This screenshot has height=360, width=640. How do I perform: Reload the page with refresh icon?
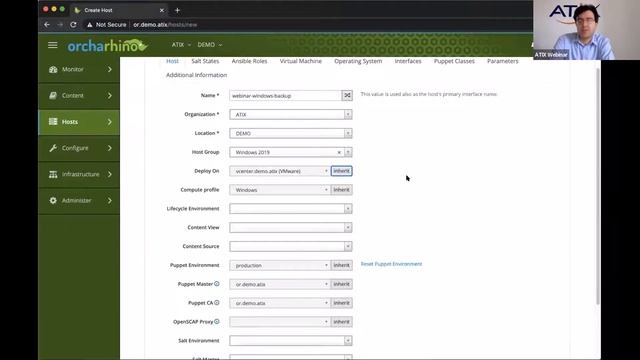(73, 24)
